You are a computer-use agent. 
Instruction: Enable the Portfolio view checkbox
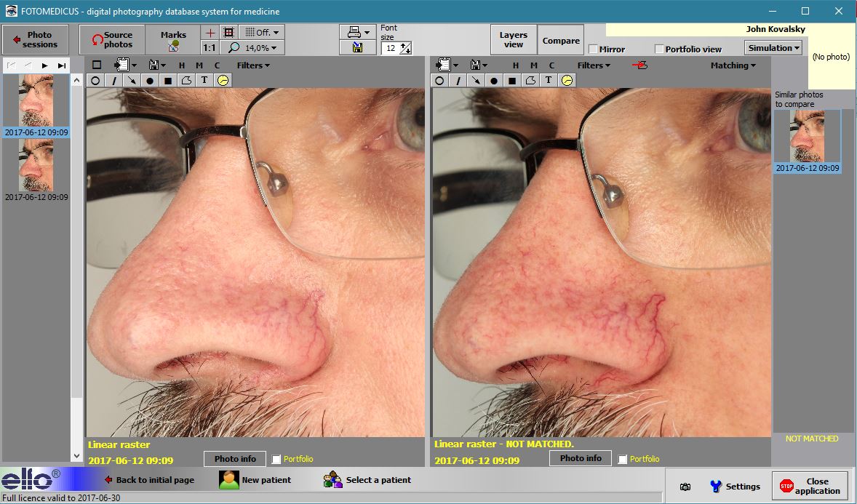(x=659, y=49)
